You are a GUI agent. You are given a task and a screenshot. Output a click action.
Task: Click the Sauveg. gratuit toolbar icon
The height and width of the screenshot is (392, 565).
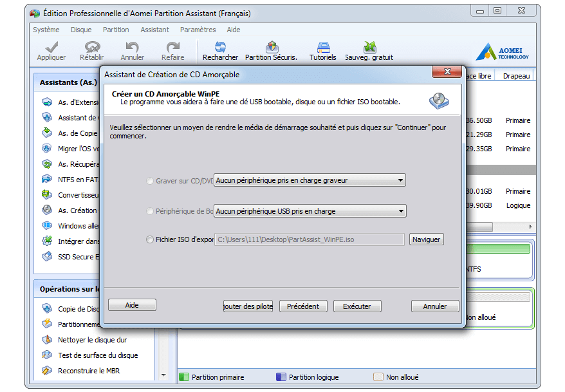click(x=369, y=48)
